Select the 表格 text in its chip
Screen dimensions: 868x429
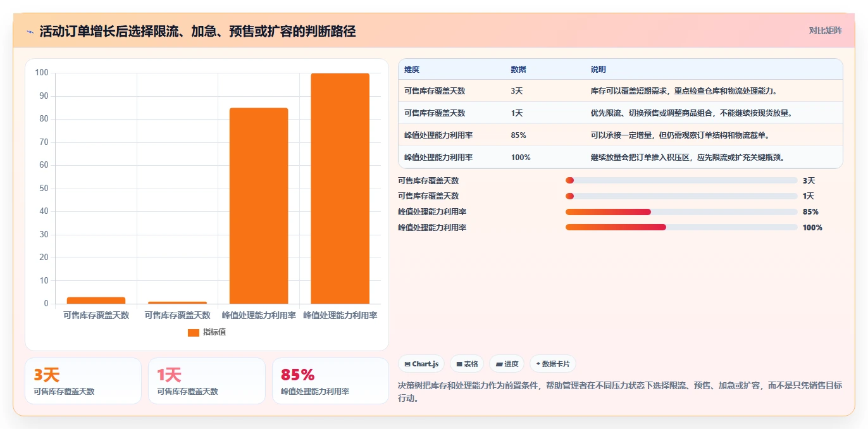471,364
